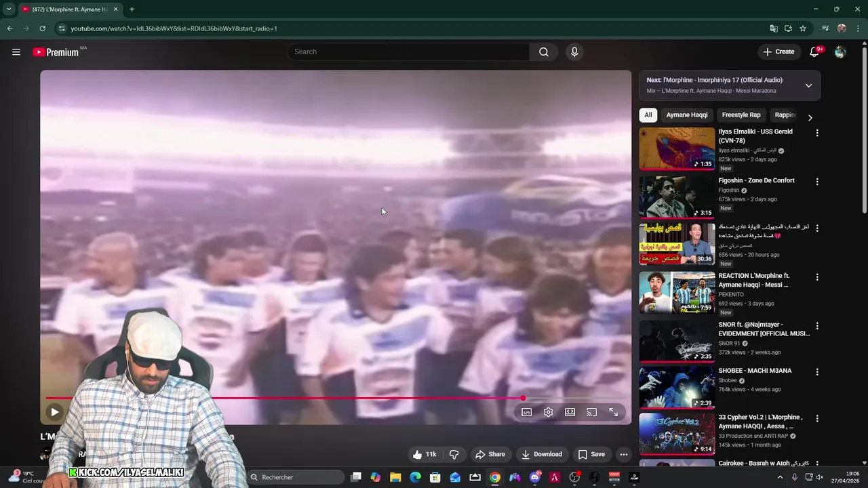
Task: Save the video to a playlist
Action: tap(591, 454)
